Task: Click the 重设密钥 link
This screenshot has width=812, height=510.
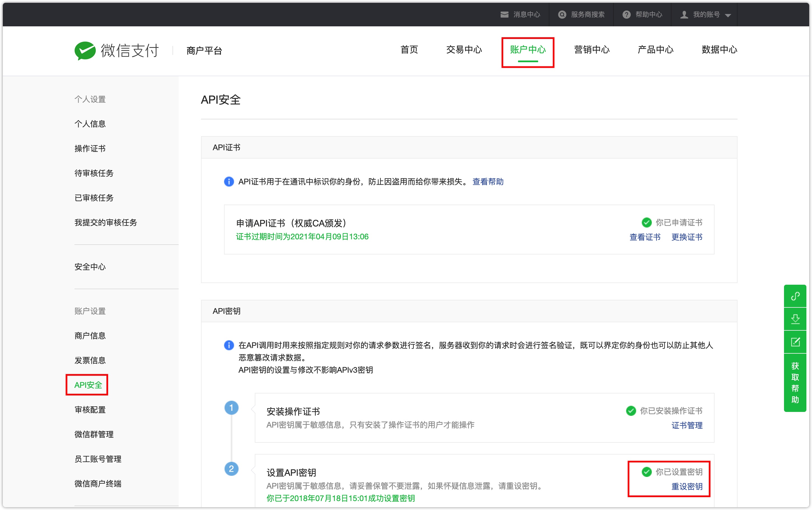Action: 687,486
